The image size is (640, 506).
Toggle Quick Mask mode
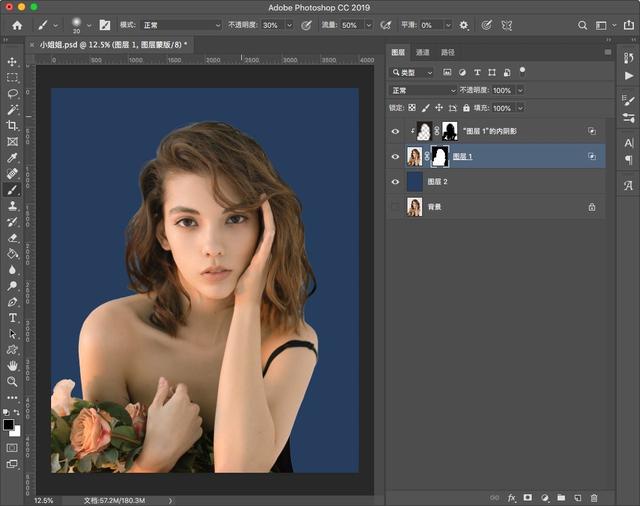[12, 448]
